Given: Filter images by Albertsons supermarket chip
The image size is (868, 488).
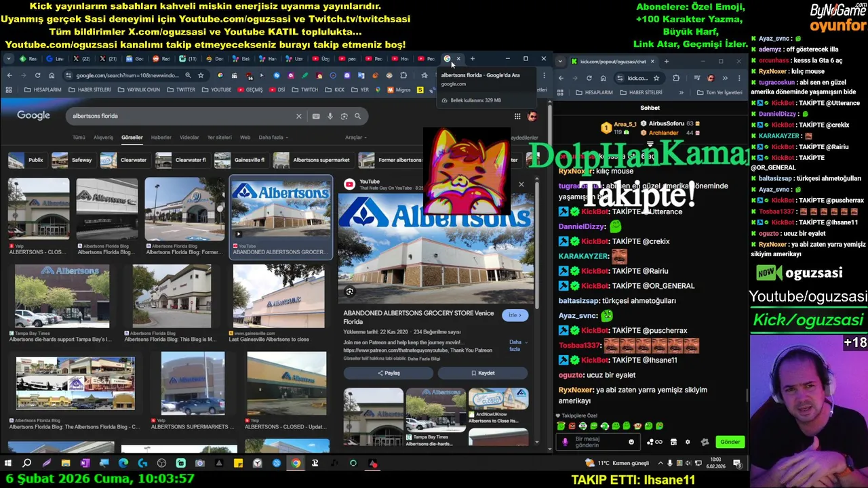Looking at the screenshot, I should (x=313, y=161).
